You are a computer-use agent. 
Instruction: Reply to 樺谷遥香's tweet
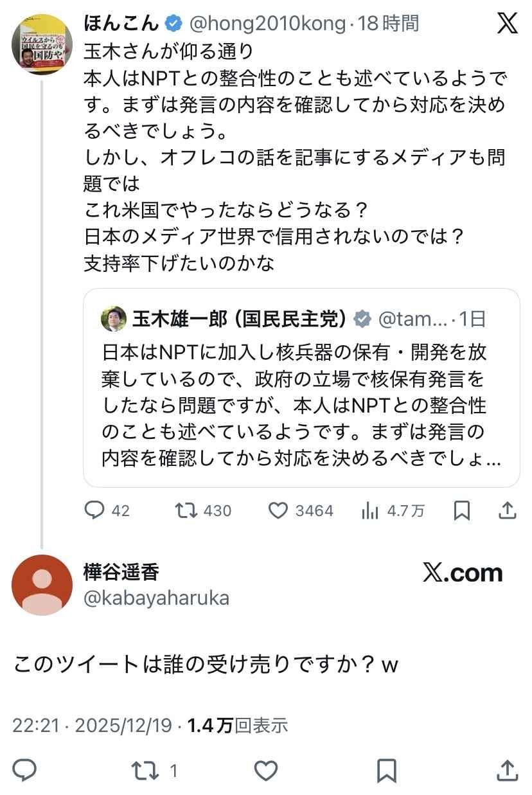click(x=24, y=769)
